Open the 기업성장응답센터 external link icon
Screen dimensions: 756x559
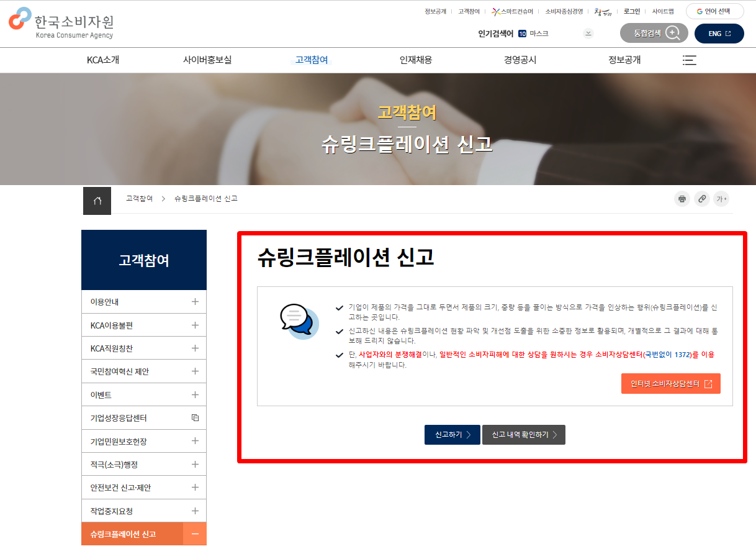point(195,417)
